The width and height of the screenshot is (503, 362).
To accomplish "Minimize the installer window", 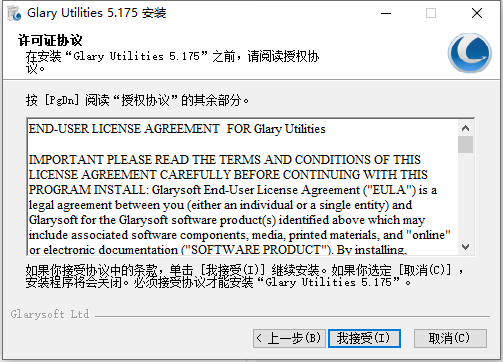I will (386, 13).
